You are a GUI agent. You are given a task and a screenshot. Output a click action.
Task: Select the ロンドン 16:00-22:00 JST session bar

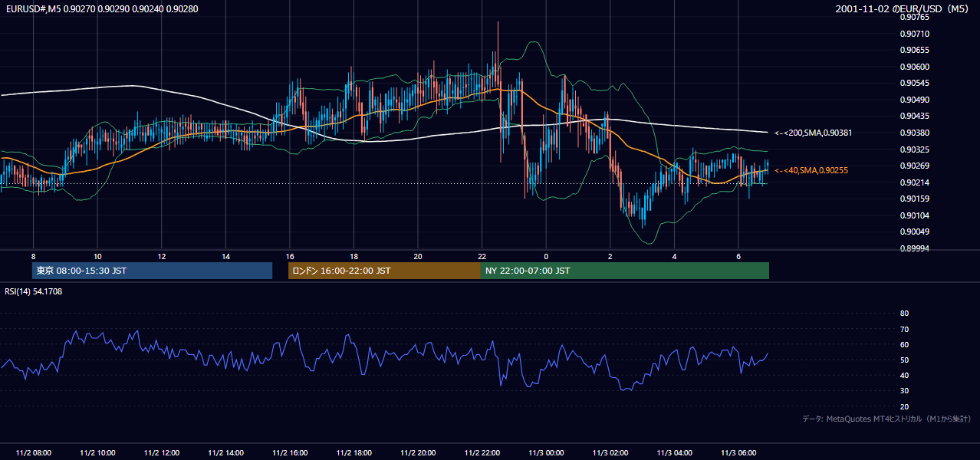point(384,271)
